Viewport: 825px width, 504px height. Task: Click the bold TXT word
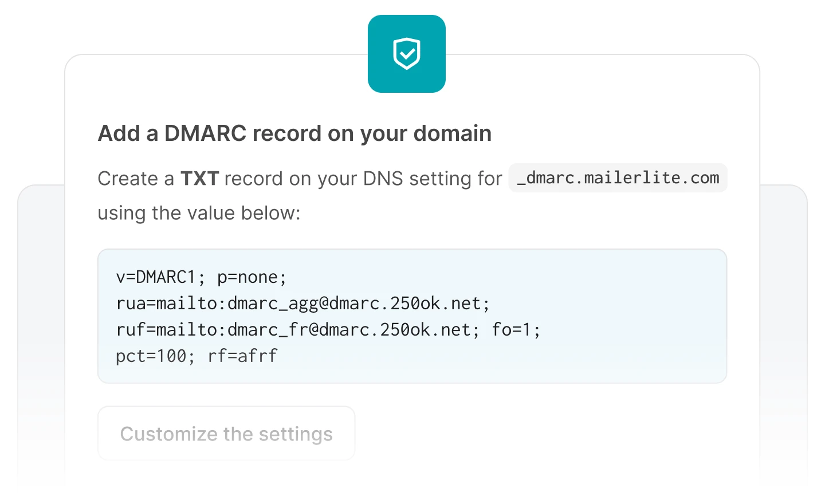(199, 179)
